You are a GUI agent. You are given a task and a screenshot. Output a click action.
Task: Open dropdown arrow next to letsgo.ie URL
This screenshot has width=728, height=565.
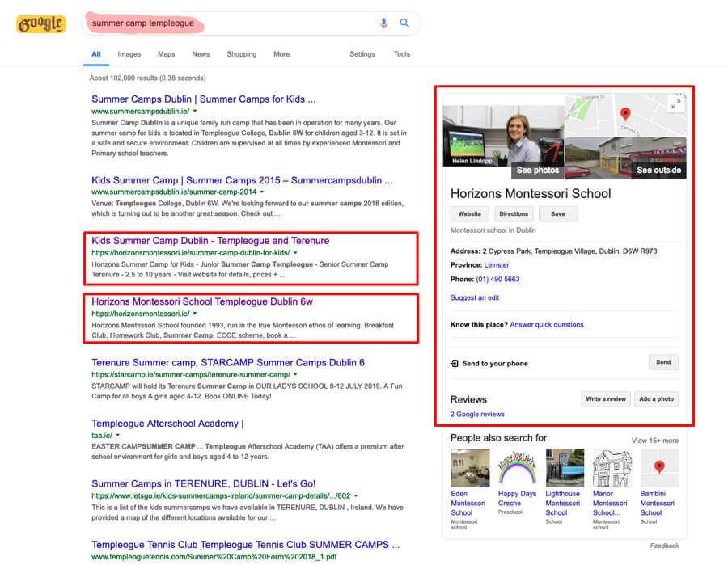[x=356, y=495]
